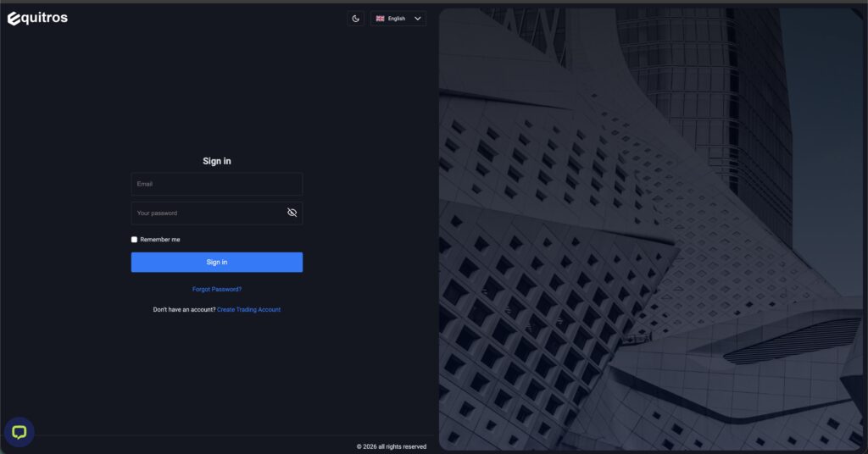Screen dimensions: 868x454
Task: Click the Your password field
Action: (216, 213)
